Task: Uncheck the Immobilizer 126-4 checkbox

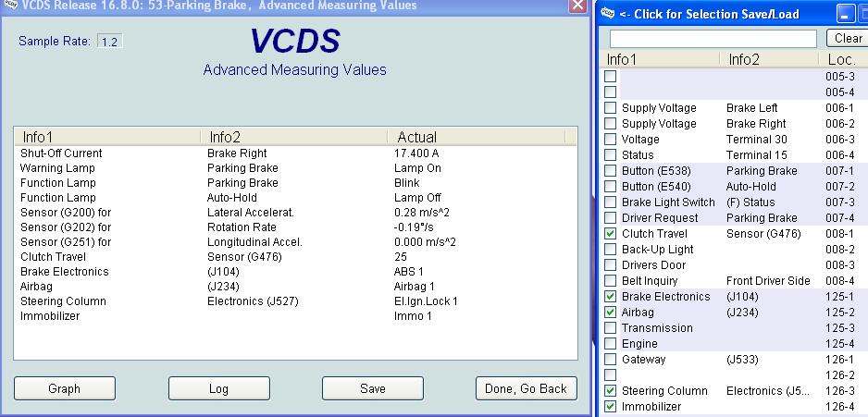Action: click(610, 407)
